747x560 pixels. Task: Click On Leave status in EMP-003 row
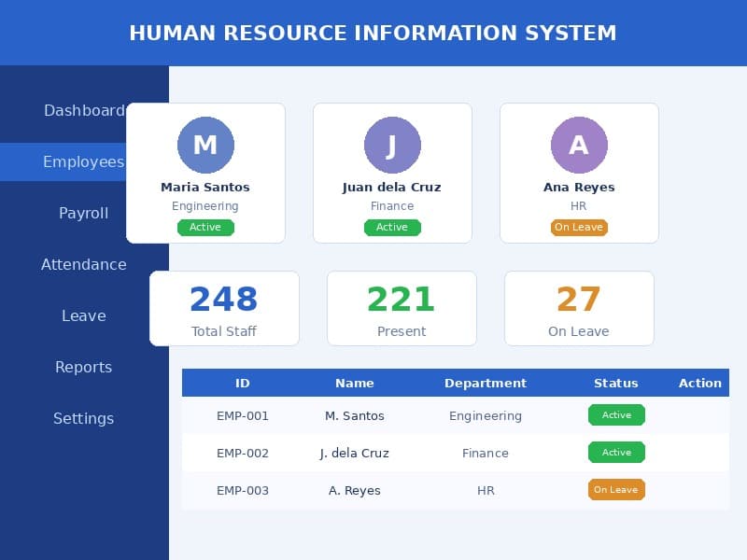(616, 489)
